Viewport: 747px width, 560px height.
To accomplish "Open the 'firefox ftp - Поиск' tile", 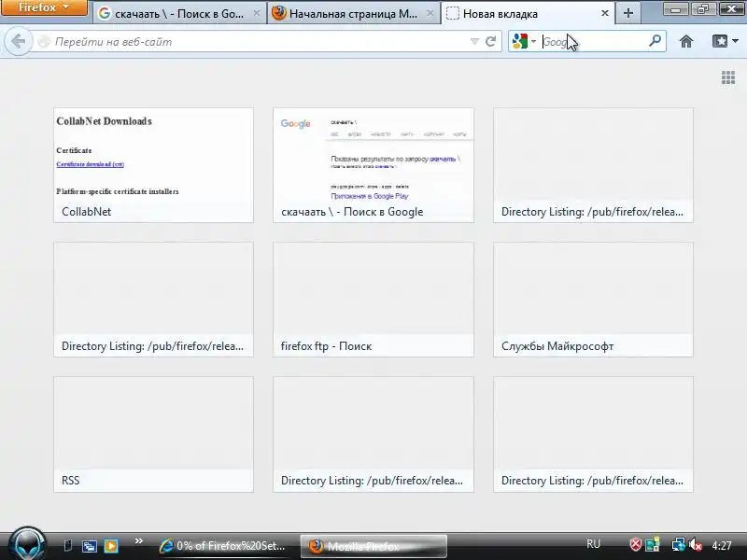I will [373, 299].
